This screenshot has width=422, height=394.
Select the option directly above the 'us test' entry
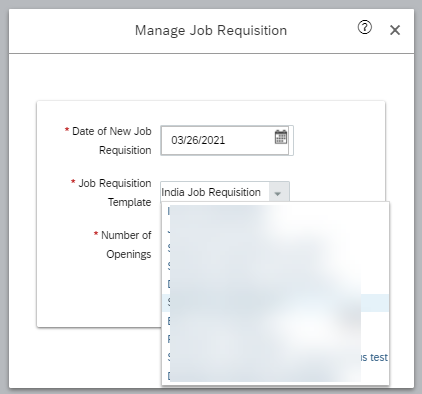click(275, 339)
